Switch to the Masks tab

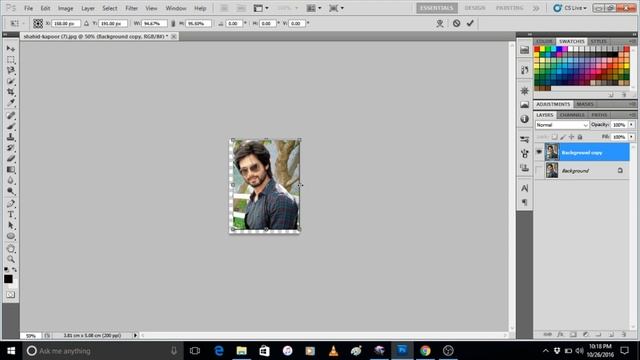(585, 104)
